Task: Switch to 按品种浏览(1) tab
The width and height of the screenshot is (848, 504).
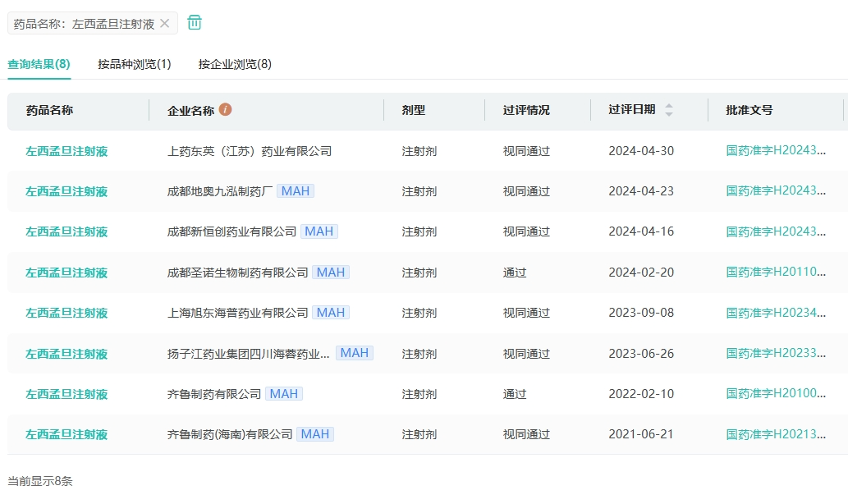Action: click(135, 64)
